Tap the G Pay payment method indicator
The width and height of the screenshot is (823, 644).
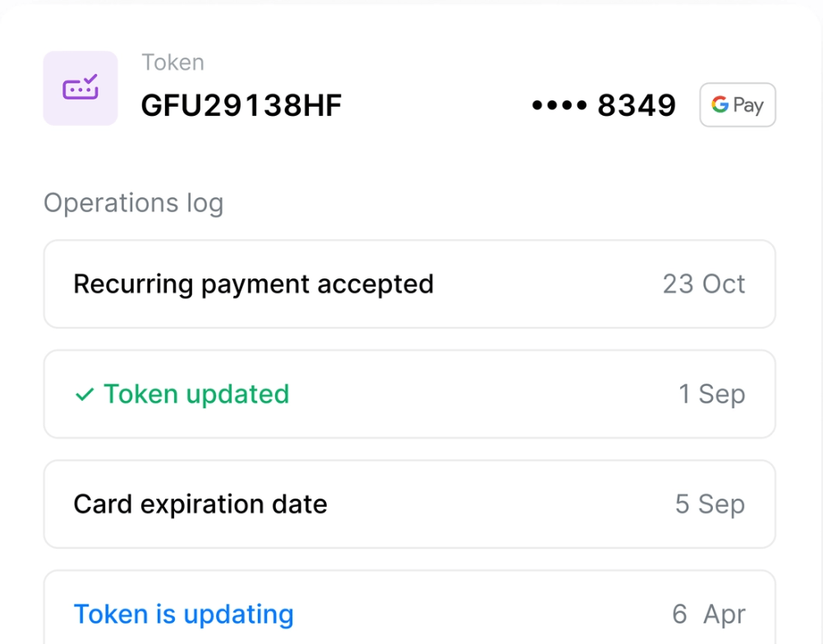(737, 105)
